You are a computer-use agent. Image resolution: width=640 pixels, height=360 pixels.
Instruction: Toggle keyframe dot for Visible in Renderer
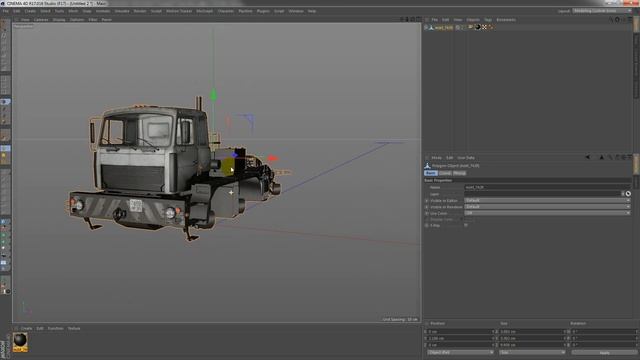click(427, 207)
